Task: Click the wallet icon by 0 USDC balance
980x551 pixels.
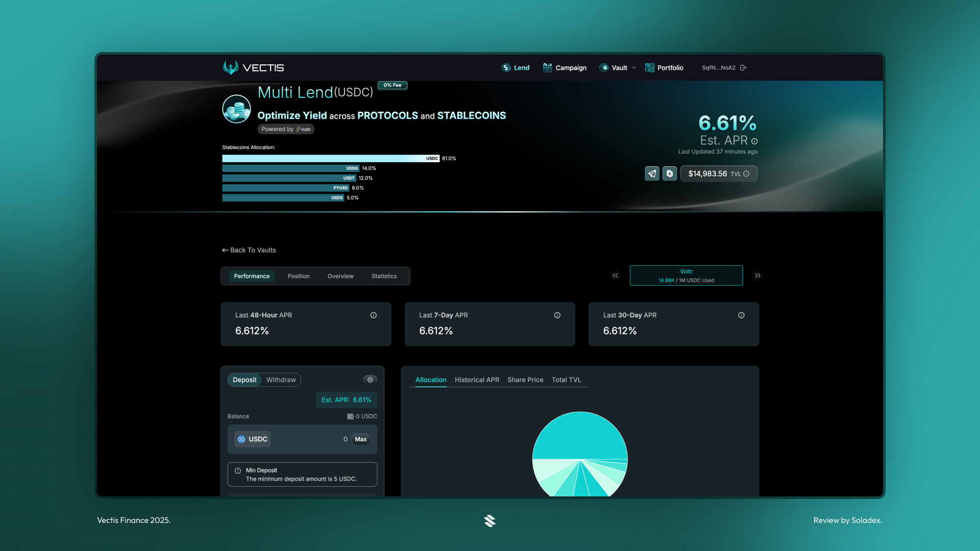Action: pyautogui.click(x=351, y=416)
